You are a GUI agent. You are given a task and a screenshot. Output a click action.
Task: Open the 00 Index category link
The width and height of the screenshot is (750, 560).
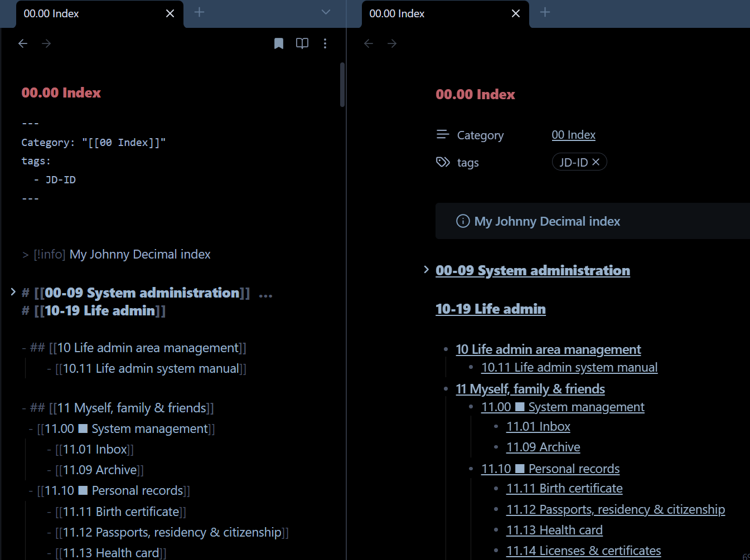pos(573,135)
